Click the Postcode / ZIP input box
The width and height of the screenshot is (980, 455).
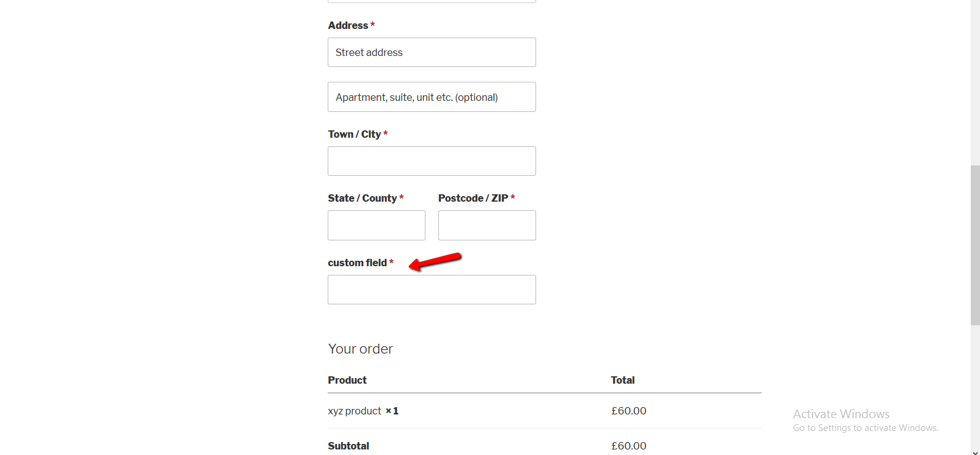click(487, 225)
